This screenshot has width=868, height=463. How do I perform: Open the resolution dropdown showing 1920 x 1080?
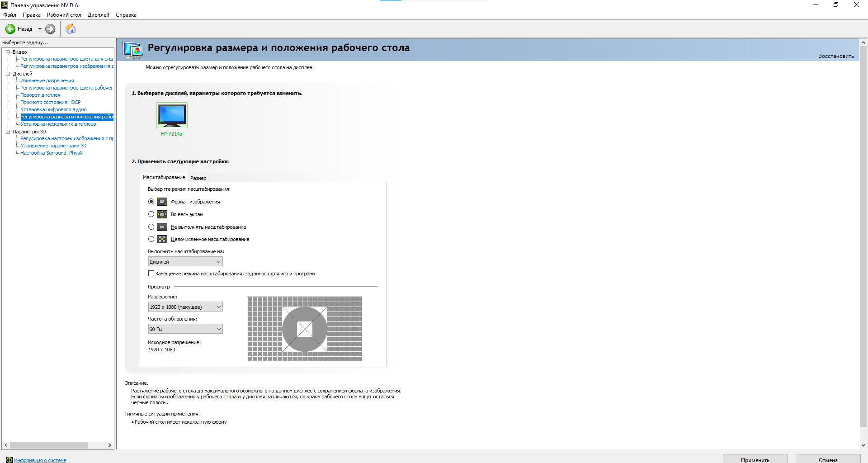point(185,307)
